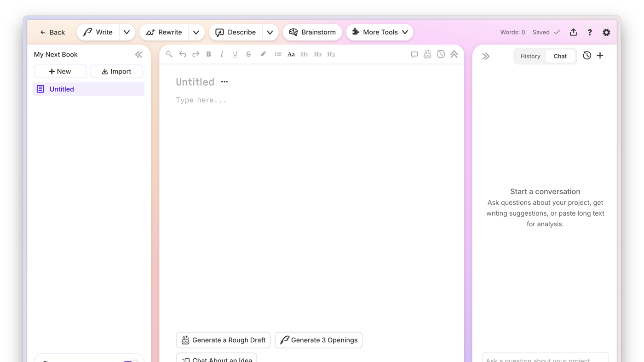
Task: Click the Describe button
Action: (x=236, y=32)
